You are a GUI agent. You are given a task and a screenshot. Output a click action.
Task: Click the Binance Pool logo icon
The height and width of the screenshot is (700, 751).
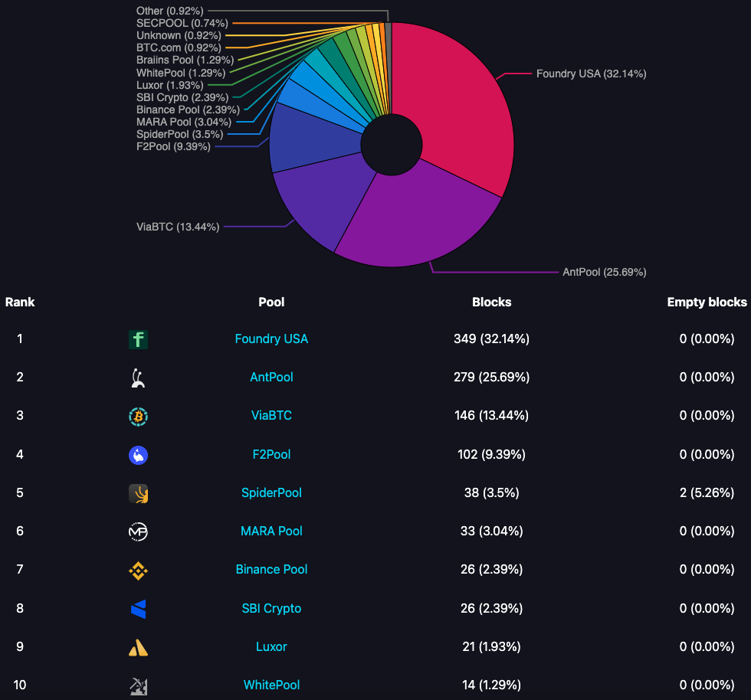click(138, 570)
